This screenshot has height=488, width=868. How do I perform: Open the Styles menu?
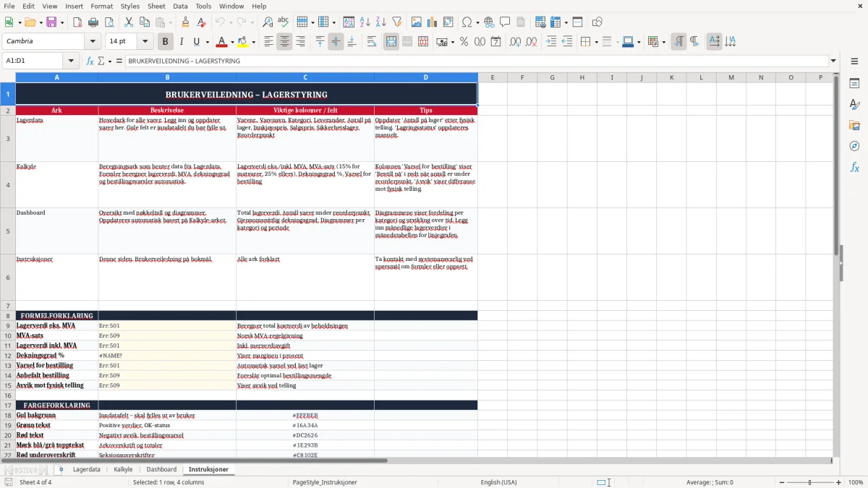[130, 6]
